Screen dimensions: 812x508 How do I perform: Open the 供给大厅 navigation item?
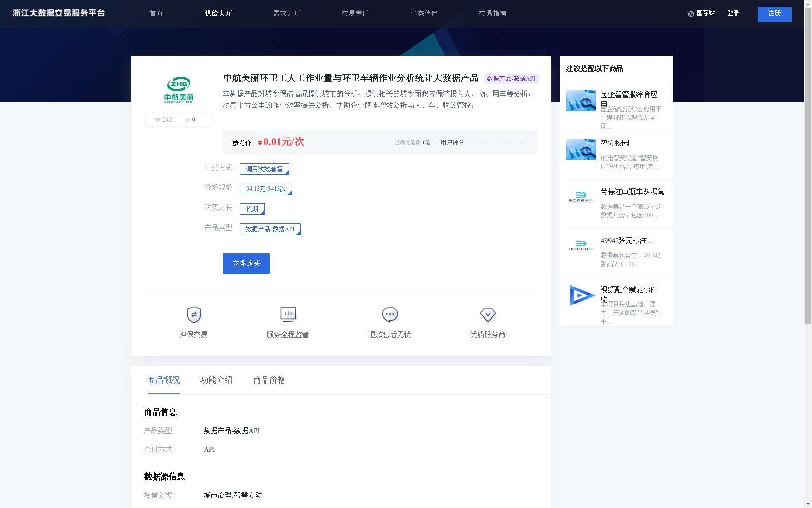tap(218, 14)
